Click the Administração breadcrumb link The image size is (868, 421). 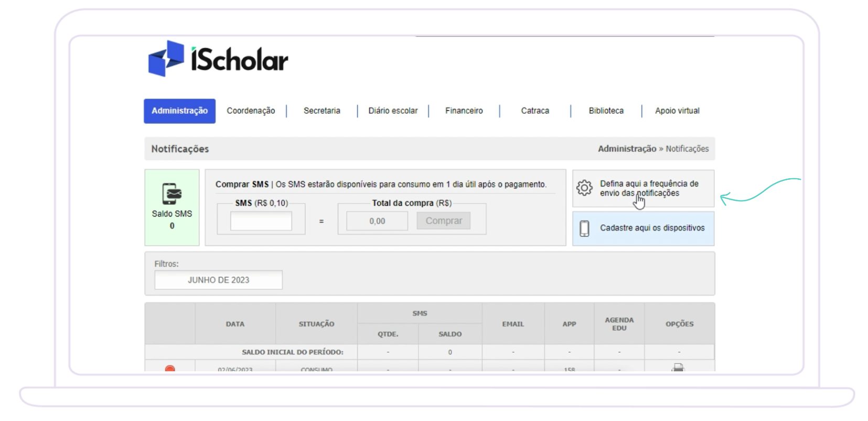pos(627,149)
